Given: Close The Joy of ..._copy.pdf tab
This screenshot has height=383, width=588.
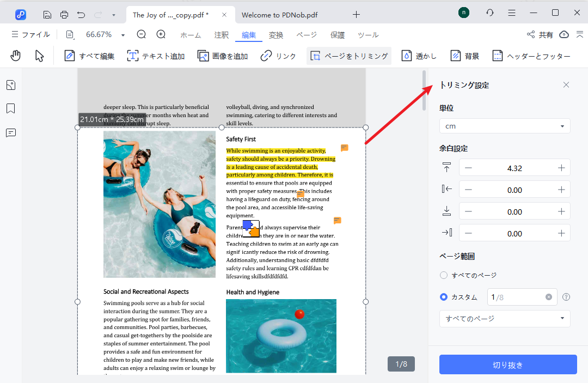Looking at the screenshot, I should point(224,15).
